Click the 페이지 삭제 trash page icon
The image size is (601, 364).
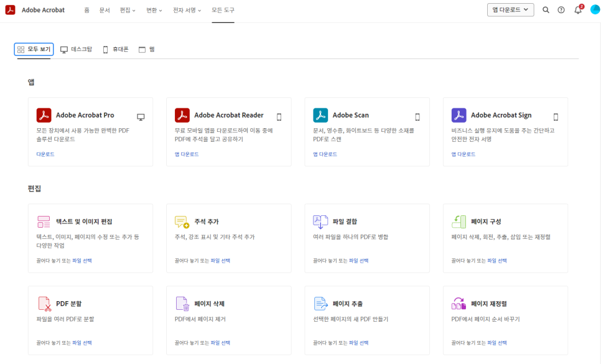tap(182, 304)
